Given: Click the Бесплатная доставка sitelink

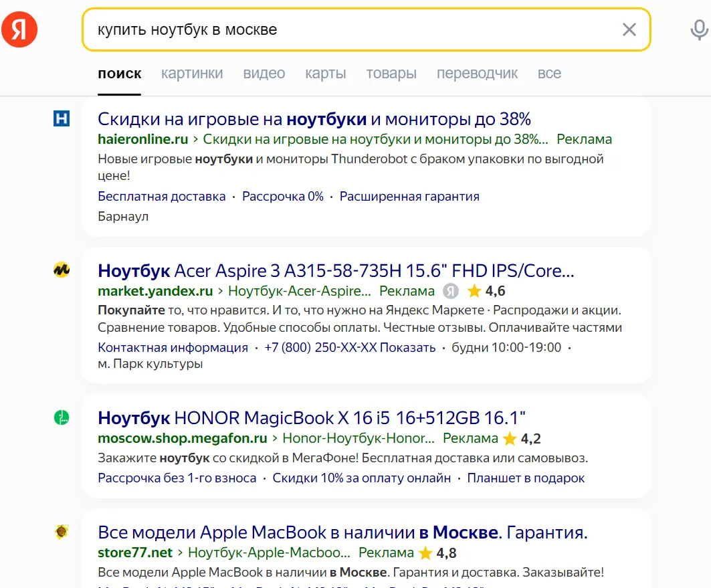Looking at the screenshot, I should click(x=162, y=196).
